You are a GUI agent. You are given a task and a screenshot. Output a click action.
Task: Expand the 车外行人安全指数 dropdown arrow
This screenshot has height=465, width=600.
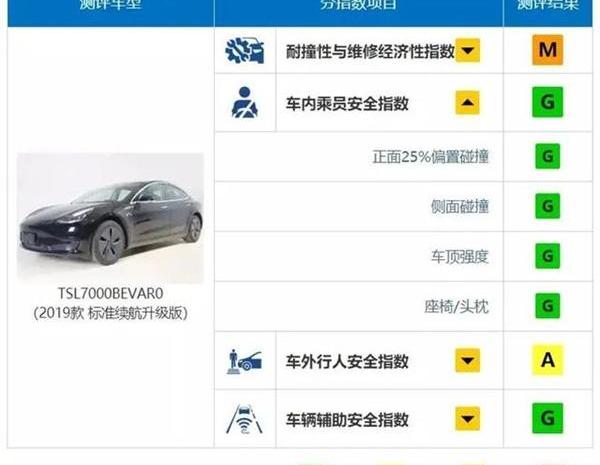(468, 360)
